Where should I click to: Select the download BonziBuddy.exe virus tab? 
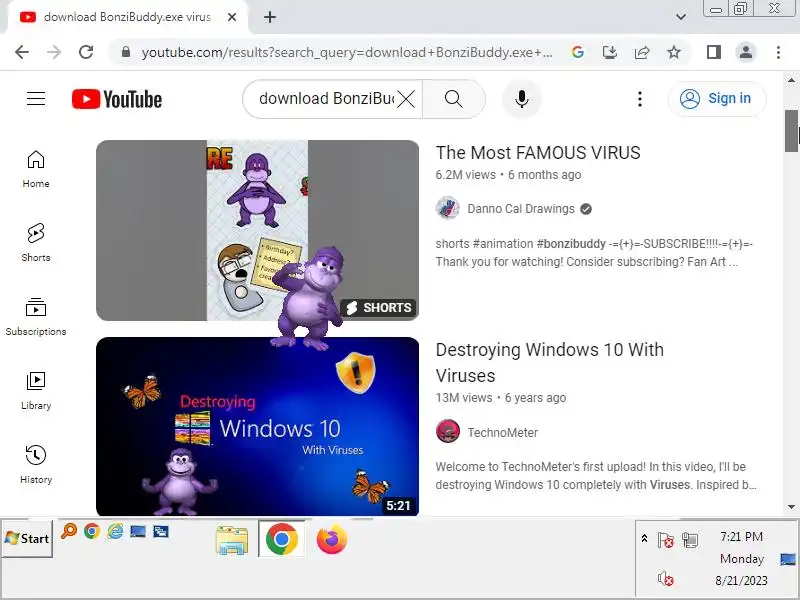click(x=128, y=17)
